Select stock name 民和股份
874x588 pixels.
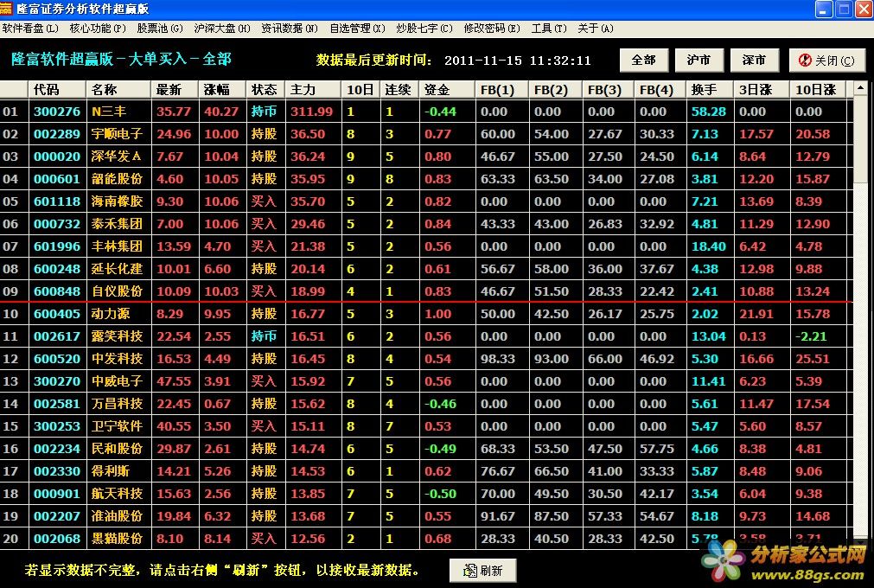click(x=117, y=449)
